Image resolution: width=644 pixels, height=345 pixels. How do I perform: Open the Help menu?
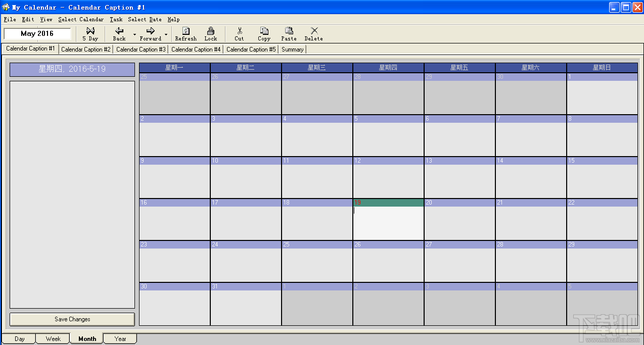point(173,19)
